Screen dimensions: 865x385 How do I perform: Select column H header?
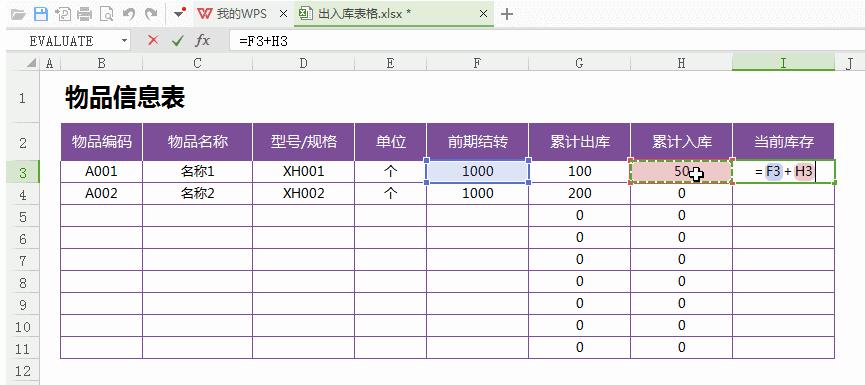(681, 64)
